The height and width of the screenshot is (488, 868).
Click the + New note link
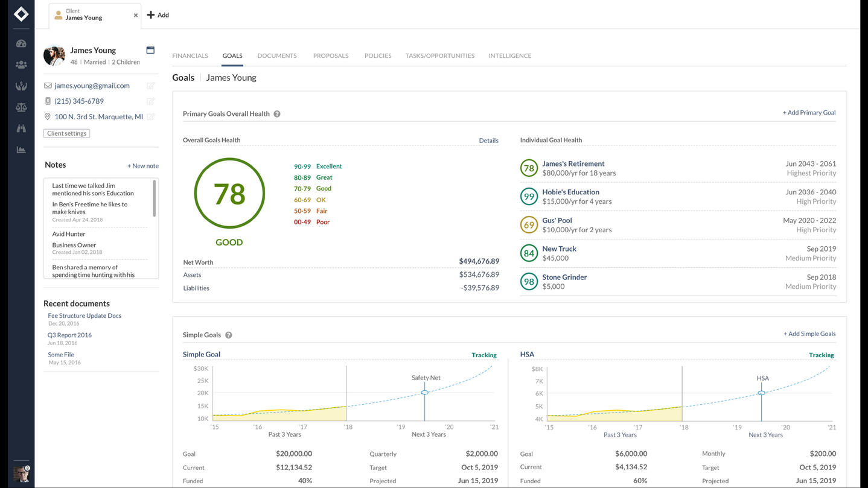tap(143, 166)
